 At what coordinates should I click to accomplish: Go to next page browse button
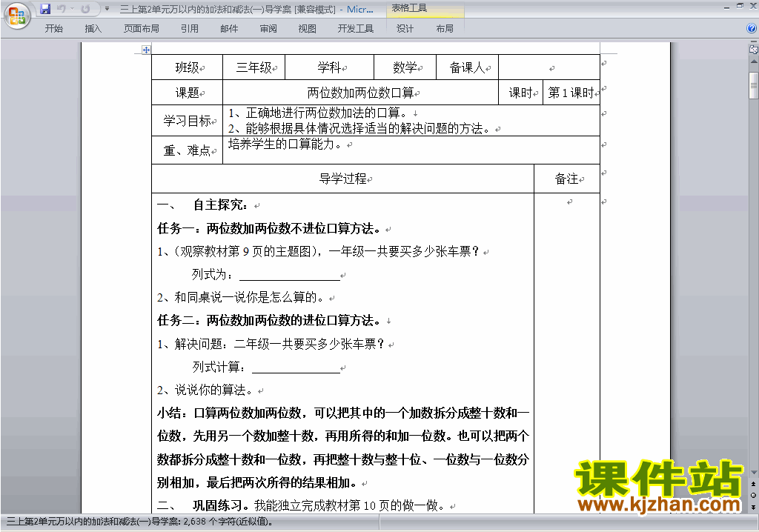[753, 507]
